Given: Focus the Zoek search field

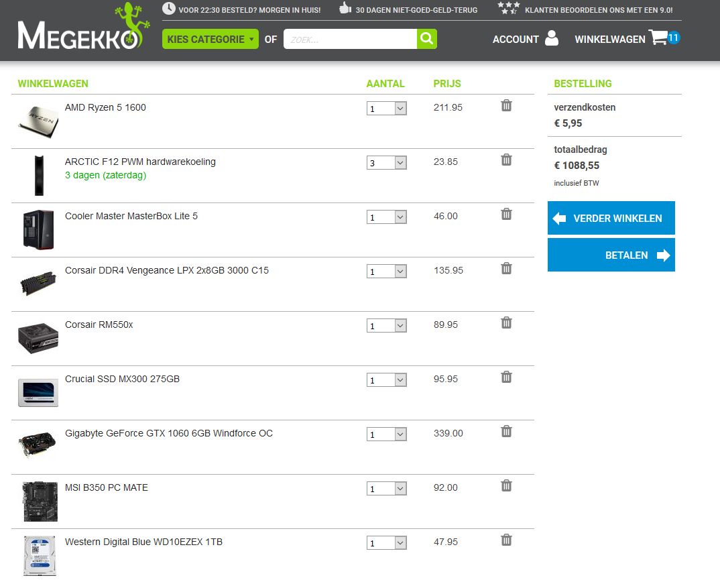Looking at the screenshot, I should [350, 39].
